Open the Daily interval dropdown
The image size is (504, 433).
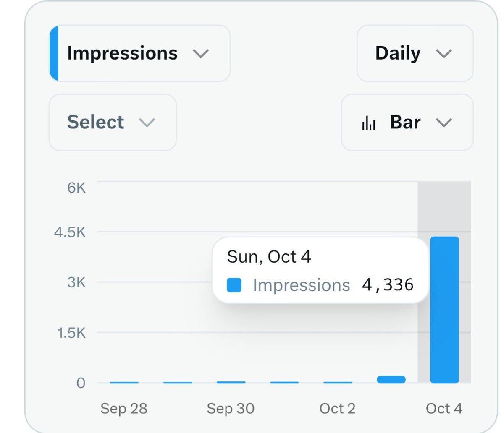coord(415,53)
